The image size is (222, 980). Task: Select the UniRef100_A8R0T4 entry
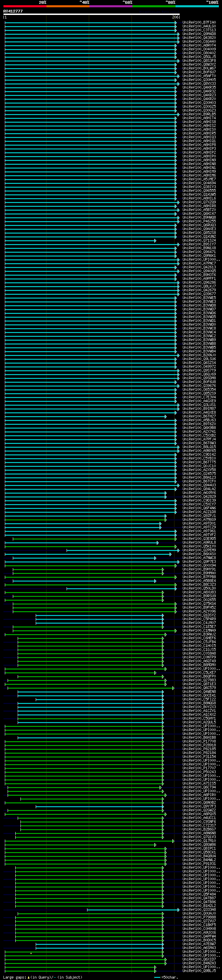[x=199, y=45]
